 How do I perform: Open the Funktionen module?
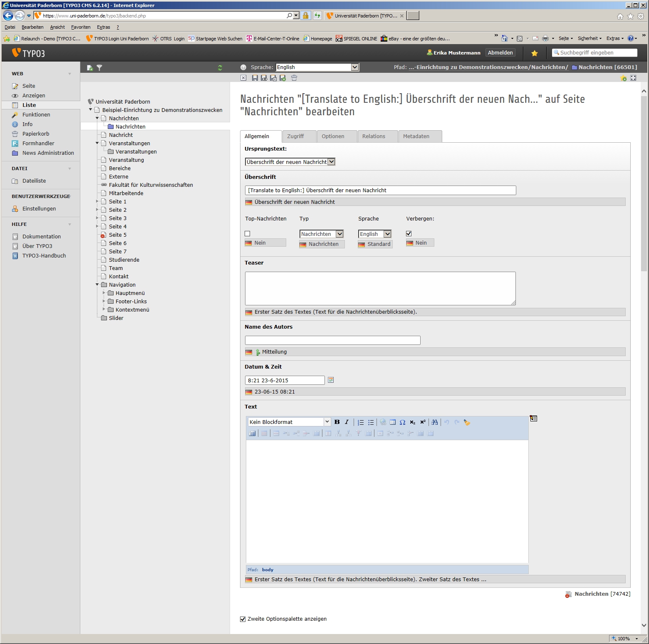click(36, 114)
